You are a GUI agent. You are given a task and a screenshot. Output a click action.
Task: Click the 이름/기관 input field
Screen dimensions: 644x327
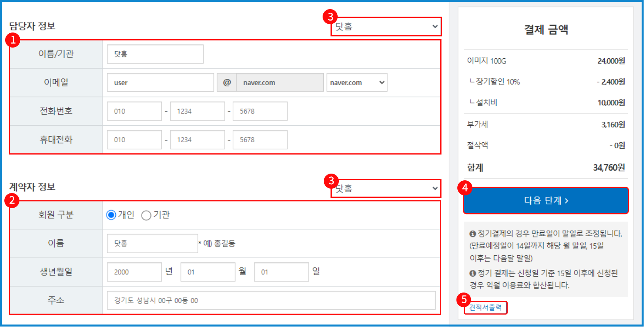[x=155, y=54]
